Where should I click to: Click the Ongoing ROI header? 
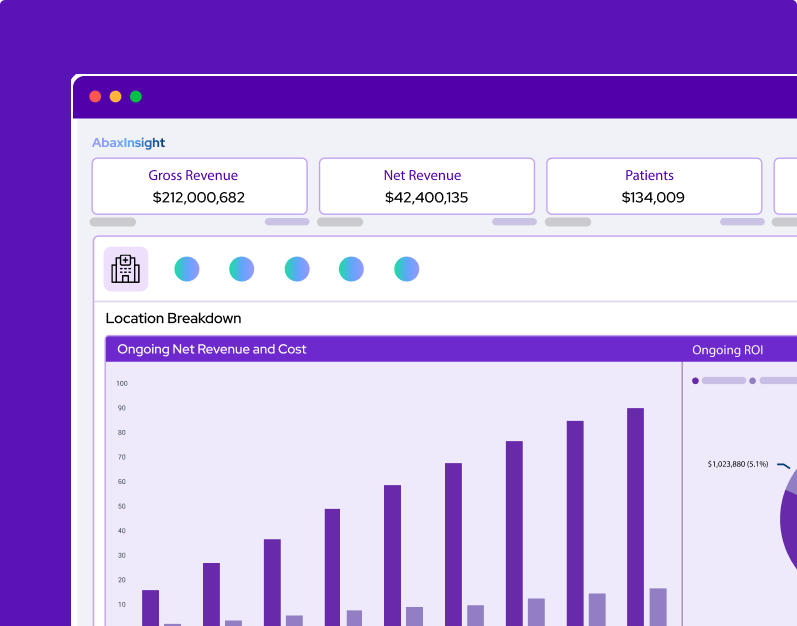pyautogui.click(x=727, y=350)
